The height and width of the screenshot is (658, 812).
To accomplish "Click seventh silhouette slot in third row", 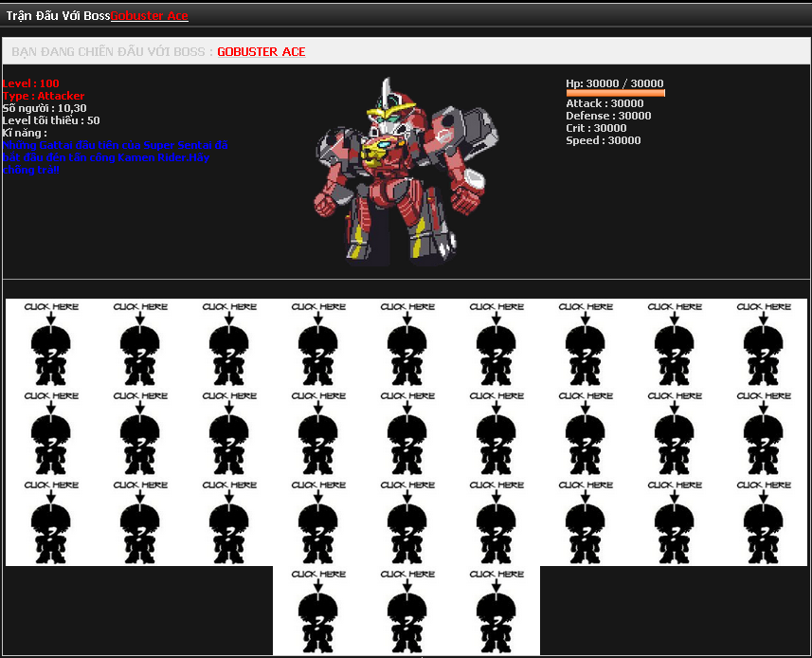I will (586, 521).
